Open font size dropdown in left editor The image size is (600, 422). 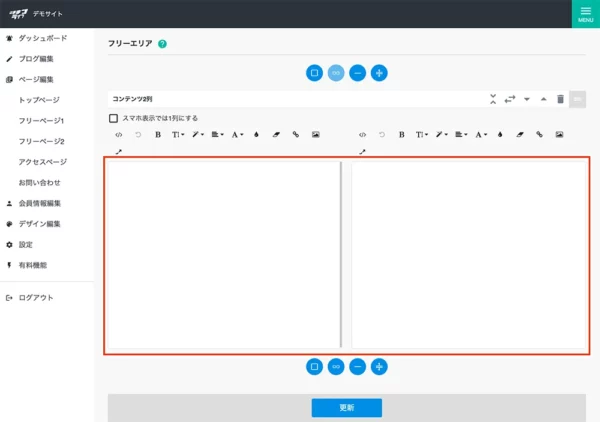pos(178,134)
